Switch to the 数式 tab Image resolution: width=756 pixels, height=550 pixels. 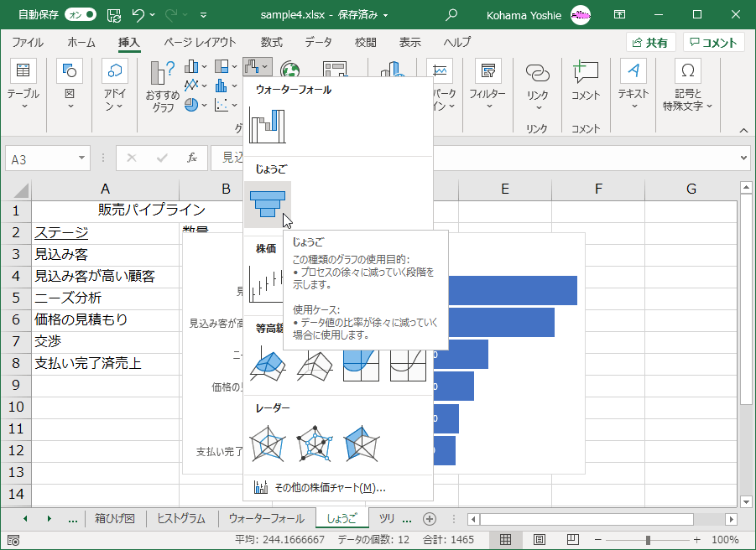(x=272, y=43)
